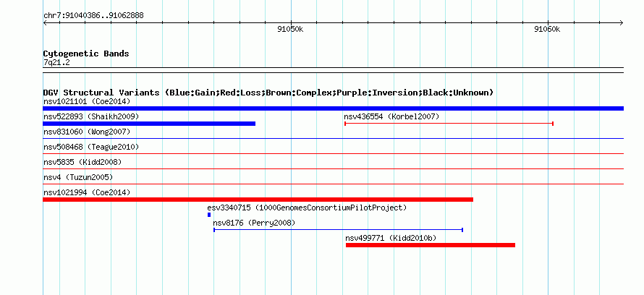This screenshot has width=644, height=295.
Task: Click the 91060k ruler tick label
Action: tap(547, 29)
